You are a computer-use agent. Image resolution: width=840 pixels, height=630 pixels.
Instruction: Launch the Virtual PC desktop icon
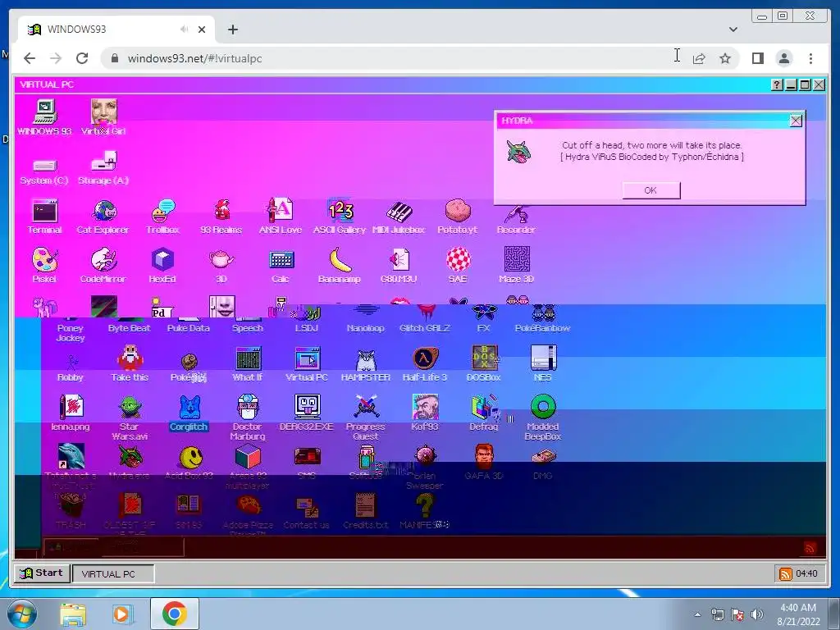point(307,358)
